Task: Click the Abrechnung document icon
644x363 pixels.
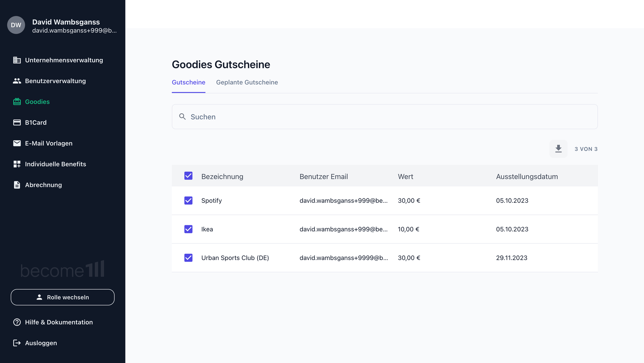Action: pyautogui.click(x=17, y=185)
